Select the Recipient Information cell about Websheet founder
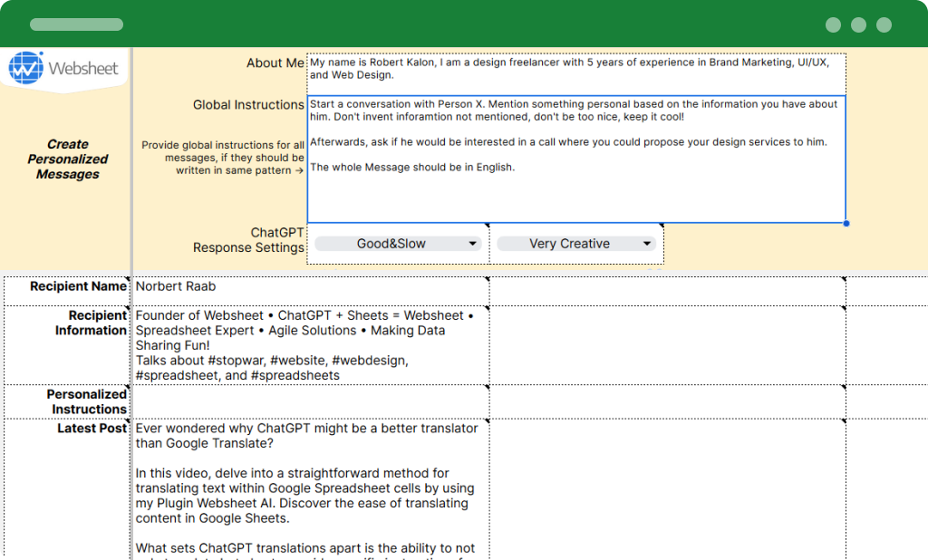The image size is (928, 560). [x=308, y=344]
